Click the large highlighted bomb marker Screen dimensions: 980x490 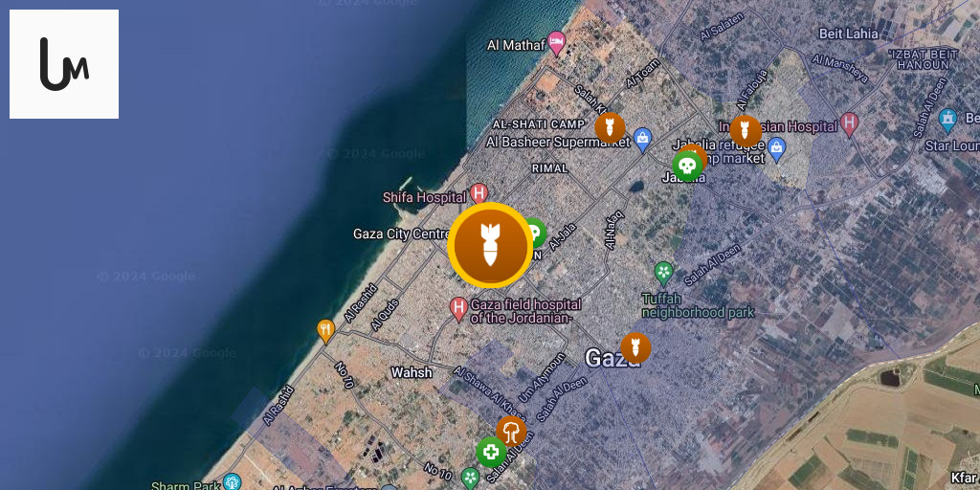[490, 246]
